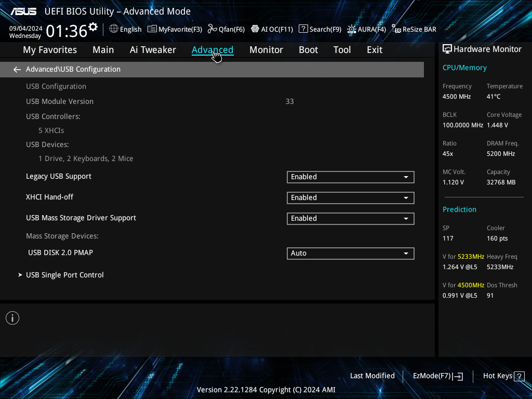Go to the Monitor tab

click(x=267, y=50)
